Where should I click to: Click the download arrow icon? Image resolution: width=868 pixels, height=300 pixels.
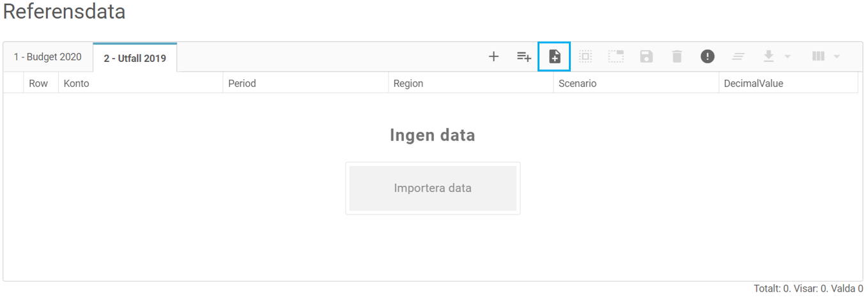click(x=769, y=57)
